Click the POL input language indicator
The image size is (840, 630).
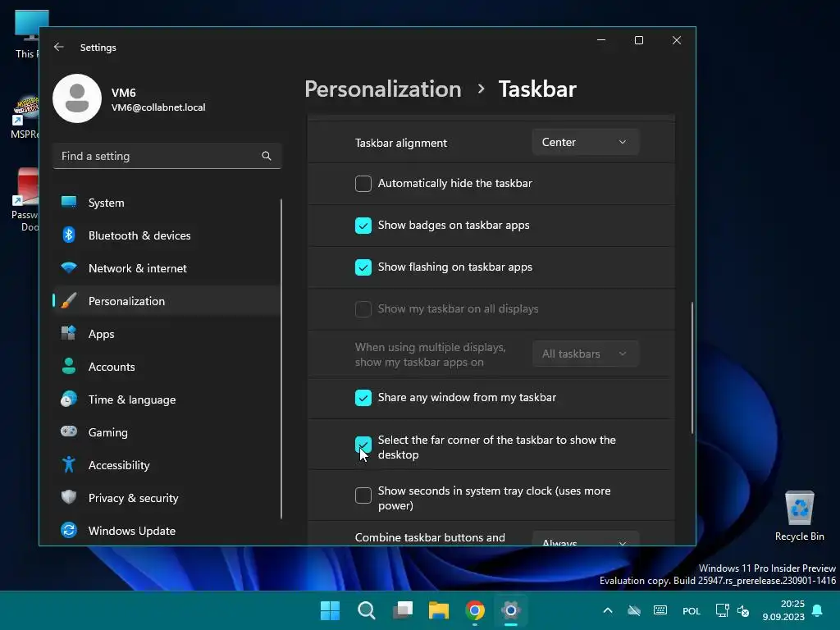691,610
